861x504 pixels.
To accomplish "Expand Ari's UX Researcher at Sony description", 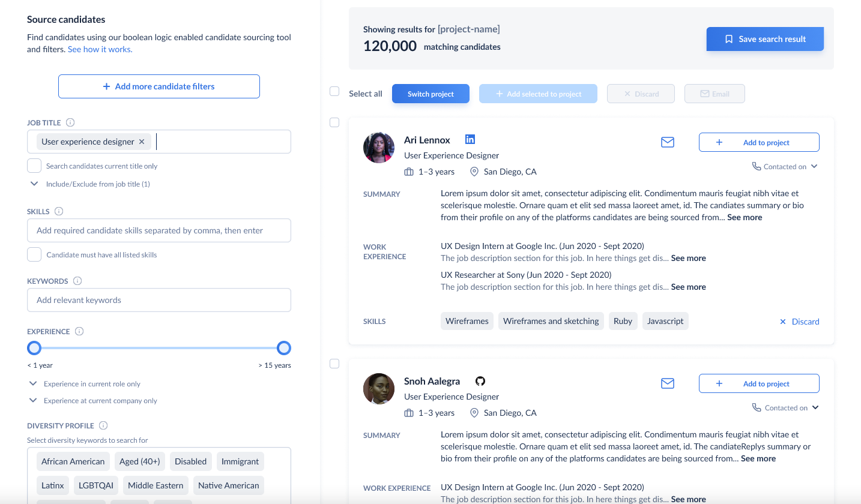I will click(x=689, y=287).
